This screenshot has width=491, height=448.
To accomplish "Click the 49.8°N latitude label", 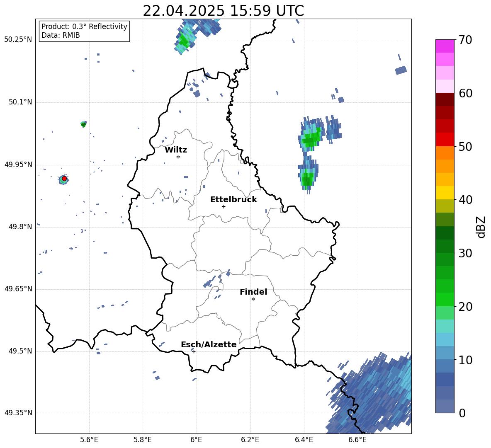I will click(20, 227).
